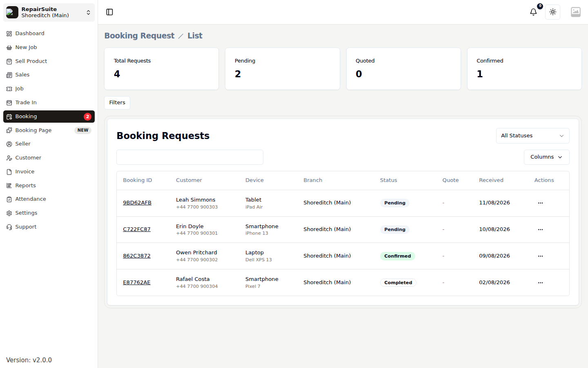Image resolution: width=588 pixels, height=368 pixels.
Task: Click the Settings gear icon
Action: (9, 213)
